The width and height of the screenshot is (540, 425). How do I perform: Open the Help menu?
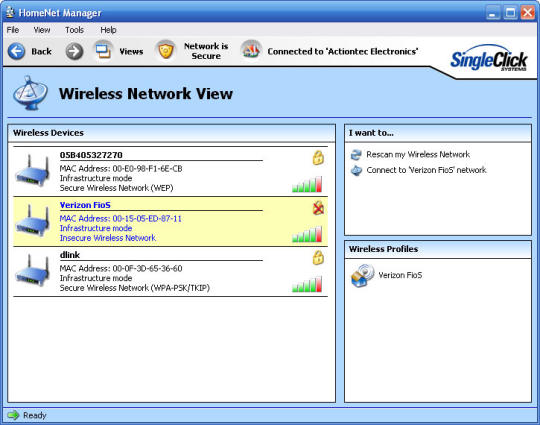[108, 30]
